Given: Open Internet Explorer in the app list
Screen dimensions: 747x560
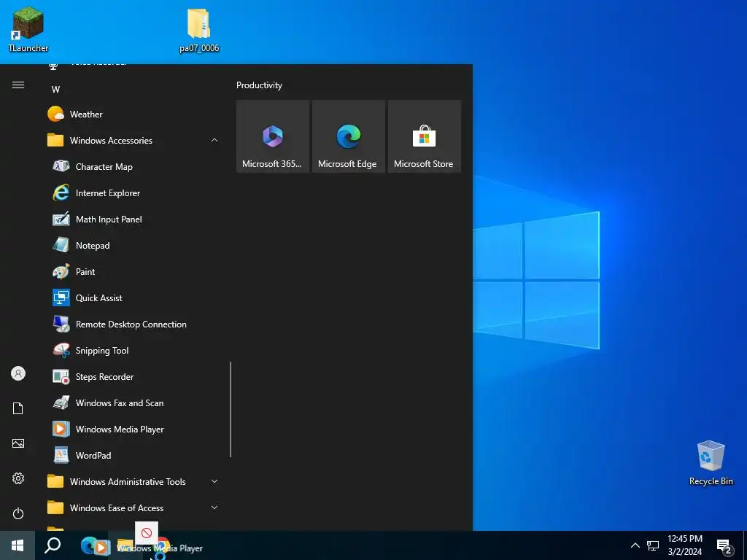Looking at the screenshot, I should pyautogui.click(x=133, y=192).
